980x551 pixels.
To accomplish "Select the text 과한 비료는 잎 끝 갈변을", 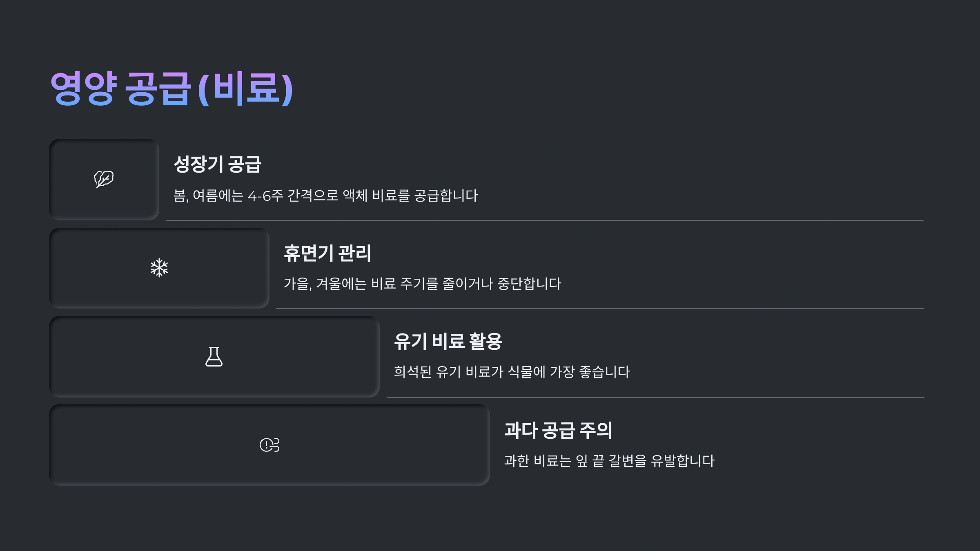I will click(576, 460).
